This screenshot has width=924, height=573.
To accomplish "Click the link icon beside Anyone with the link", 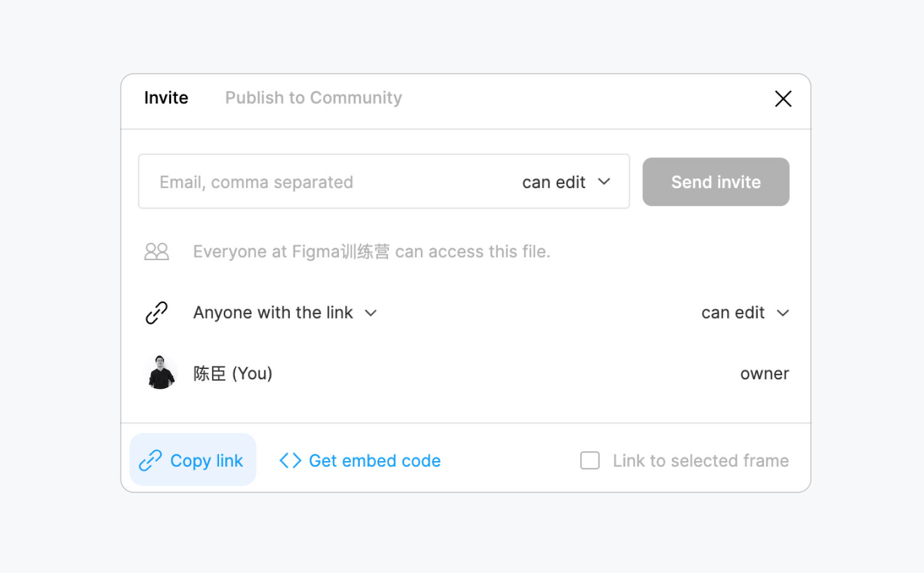I will coord(156,312).
